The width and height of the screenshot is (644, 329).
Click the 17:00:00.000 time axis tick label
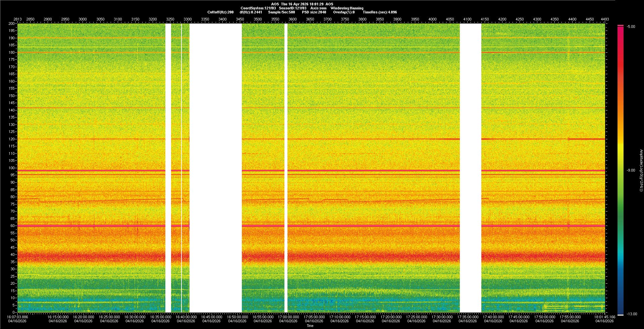click(x=288, y=317)
